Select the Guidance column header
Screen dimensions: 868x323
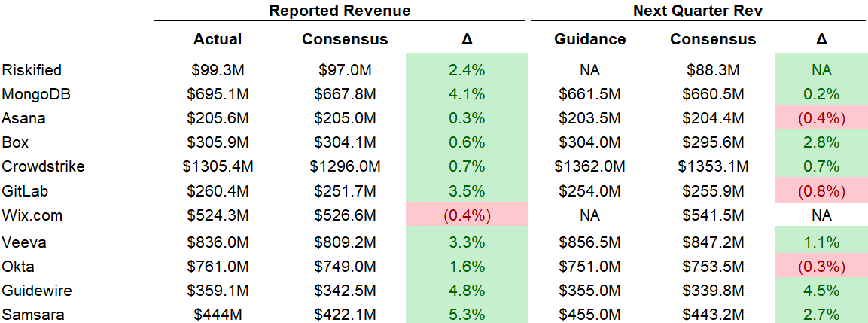(590, 39)
